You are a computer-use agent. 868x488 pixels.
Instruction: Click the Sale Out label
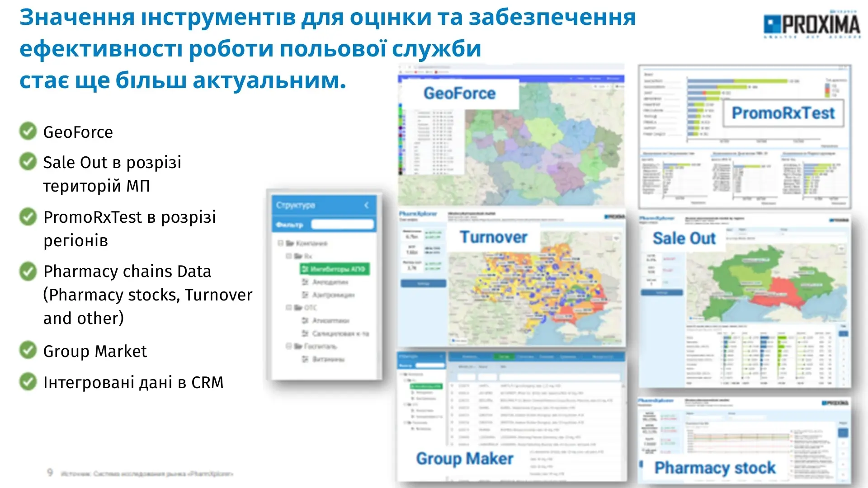[684, 239]
